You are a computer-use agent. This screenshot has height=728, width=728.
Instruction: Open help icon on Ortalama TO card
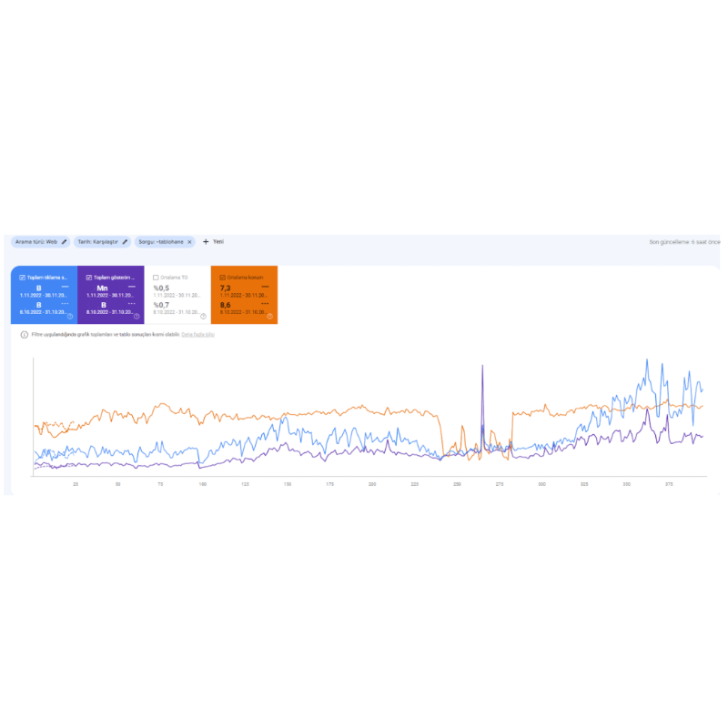coord(203,316)
